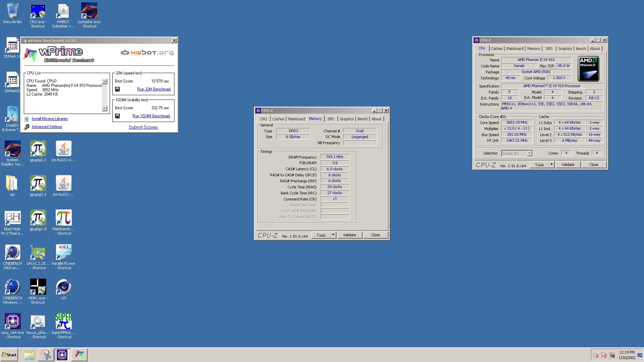Image resolution: width=644 pixels, height=362 pixels.
Task: Switch to Graphics tab in Memory CPU-Z window
Action: 346,119
